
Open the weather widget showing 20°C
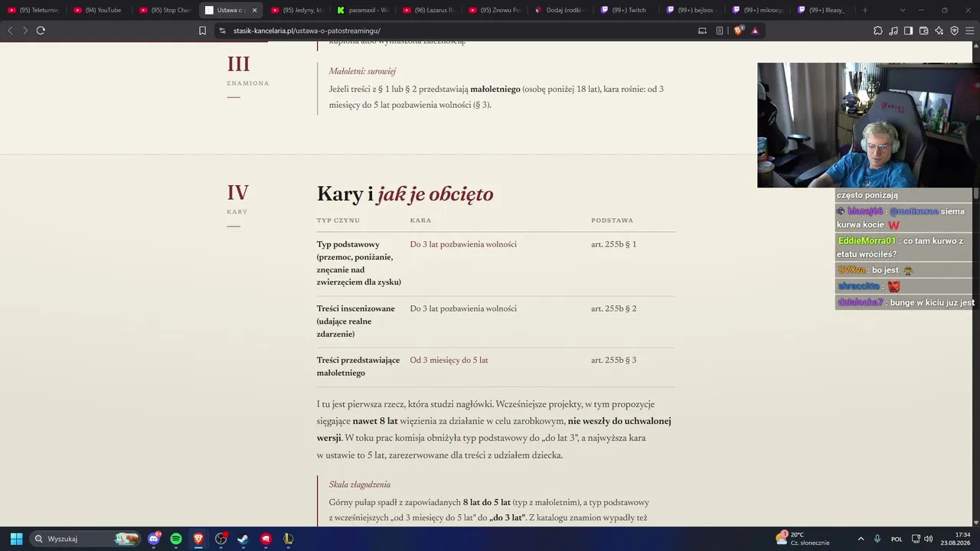click(x=802, y=539)
